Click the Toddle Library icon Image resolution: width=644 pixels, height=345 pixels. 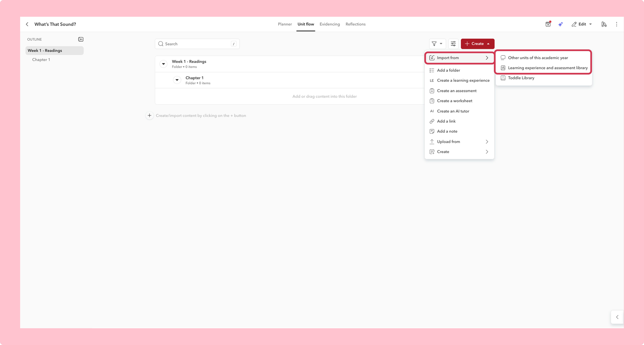(x=503, y=78)
